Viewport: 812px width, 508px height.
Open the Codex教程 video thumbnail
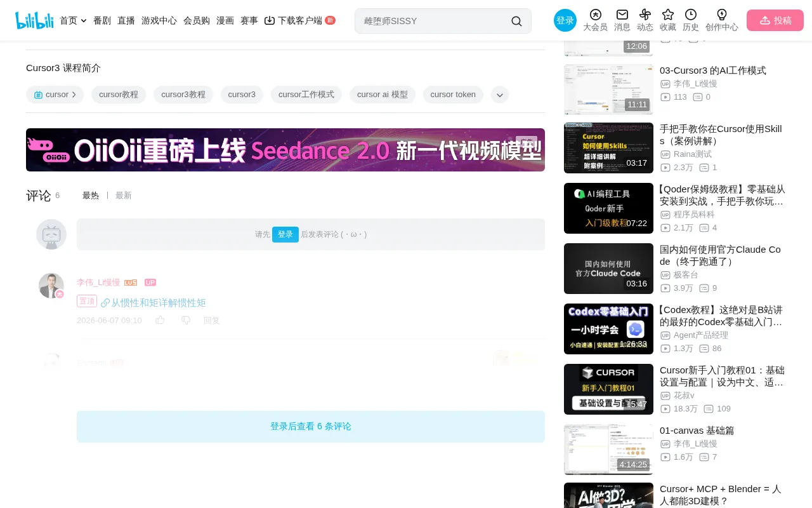[x=608, y=329]
